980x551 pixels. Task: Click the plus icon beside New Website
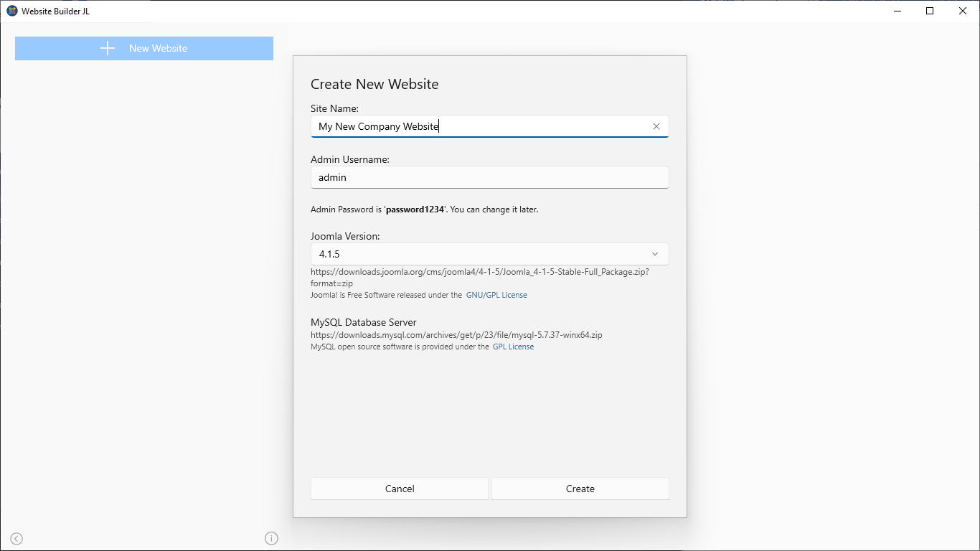(x=108, y=48)
